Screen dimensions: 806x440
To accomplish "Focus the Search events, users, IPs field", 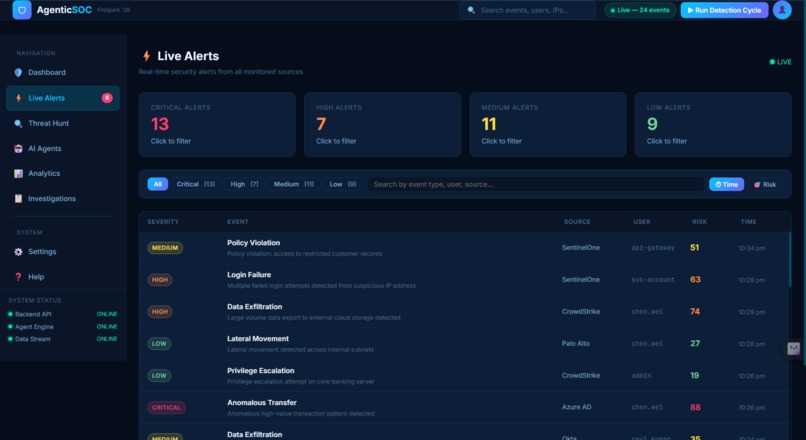I will 528,10.
